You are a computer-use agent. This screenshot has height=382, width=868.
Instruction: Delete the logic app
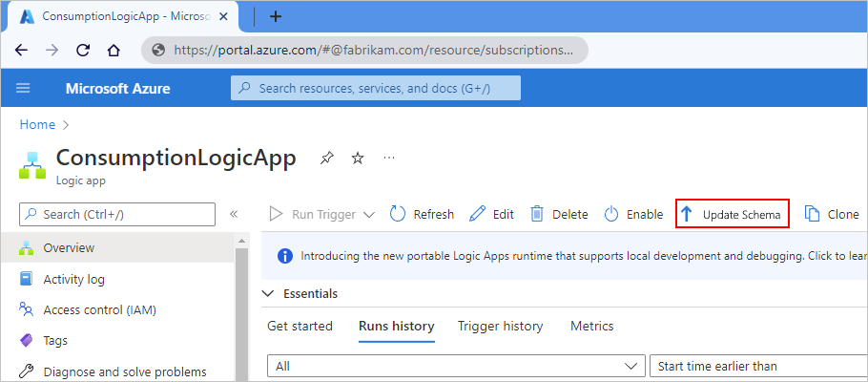(559, 214)
